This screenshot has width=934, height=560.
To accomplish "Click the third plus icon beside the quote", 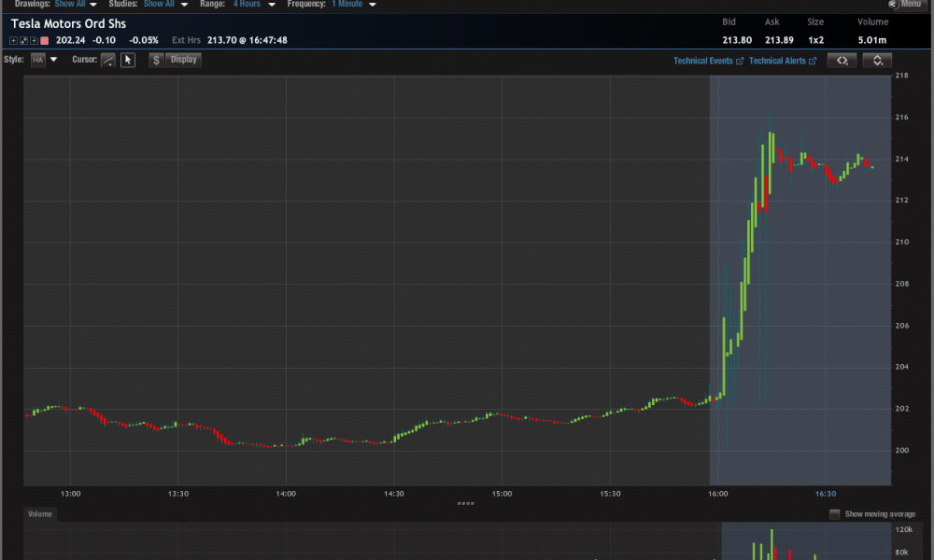I will [34, 40].
